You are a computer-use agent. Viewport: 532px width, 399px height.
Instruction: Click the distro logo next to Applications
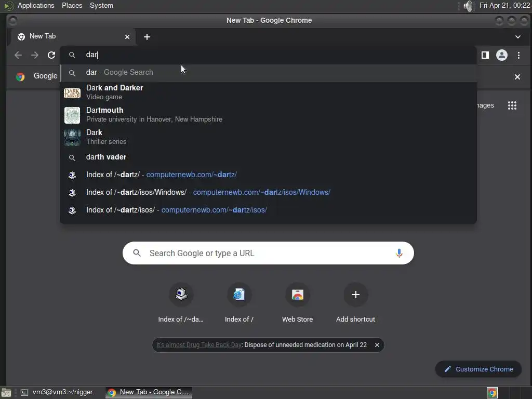tap(8, 6)
